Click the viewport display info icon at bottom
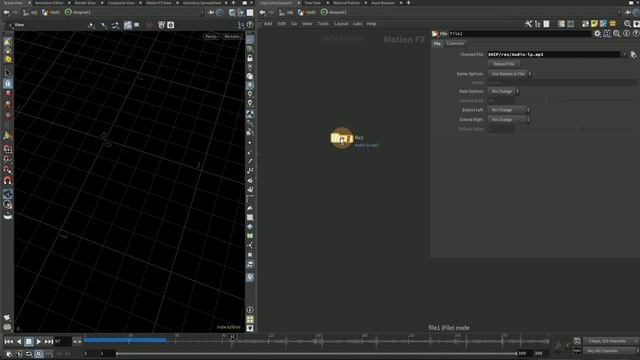The width and height of the screenshot is (640, 360). point(250,310)
